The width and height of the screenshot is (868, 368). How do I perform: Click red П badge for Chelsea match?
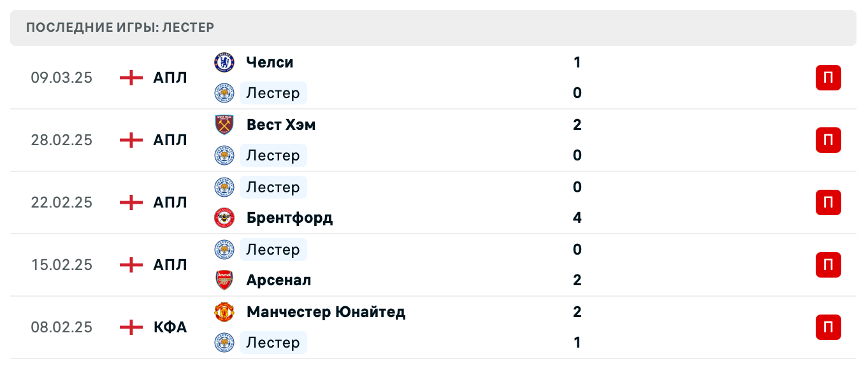(x=828, y=78)
